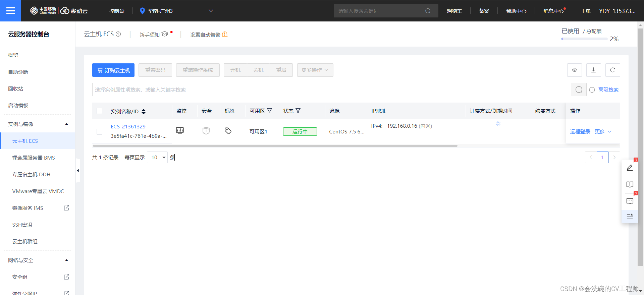Filter by availability zone funnel icon
Screen dimensions: 644x295
[x=269, y=111]
